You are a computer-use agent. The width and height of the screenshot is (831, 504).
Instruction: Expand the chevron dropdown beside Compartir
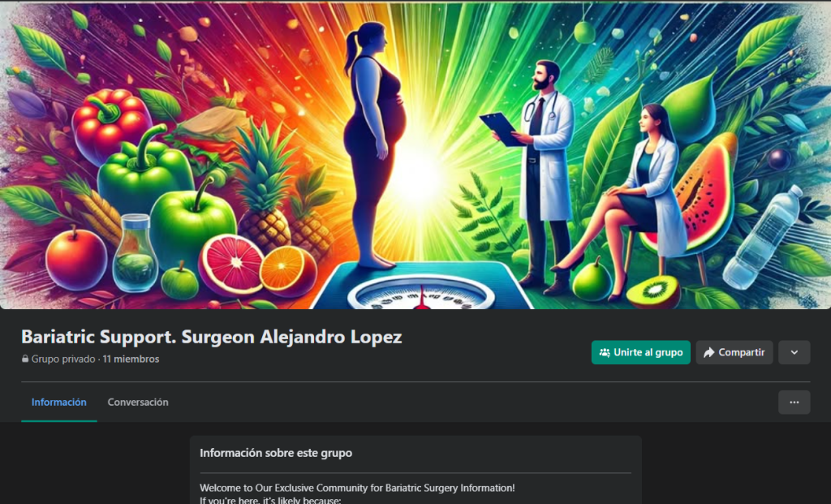[794, 352]
